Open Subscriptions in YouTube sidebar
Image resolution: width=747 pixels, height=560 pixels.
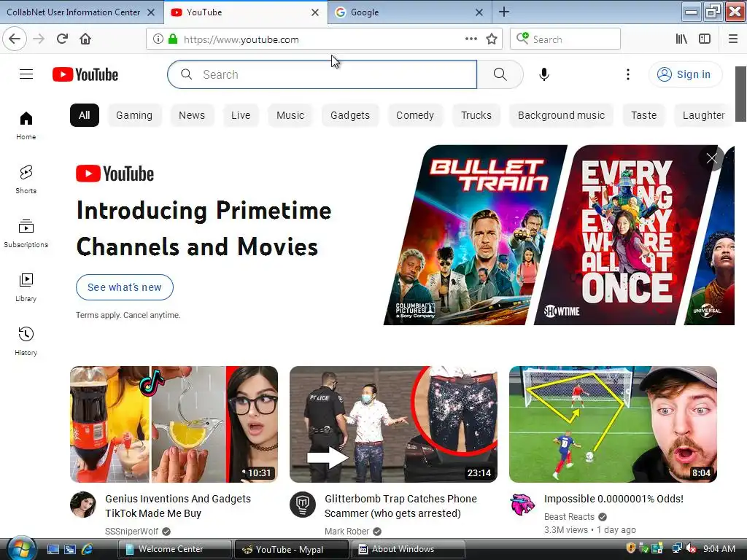(x=26, y=233)
